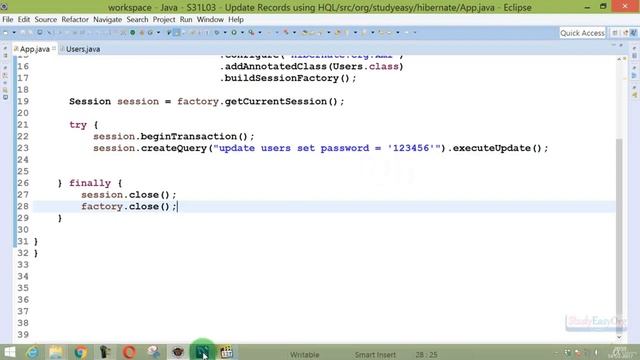Open the Window menu
This screenshot has width=640, height=360.
click(x=210, y=20)
